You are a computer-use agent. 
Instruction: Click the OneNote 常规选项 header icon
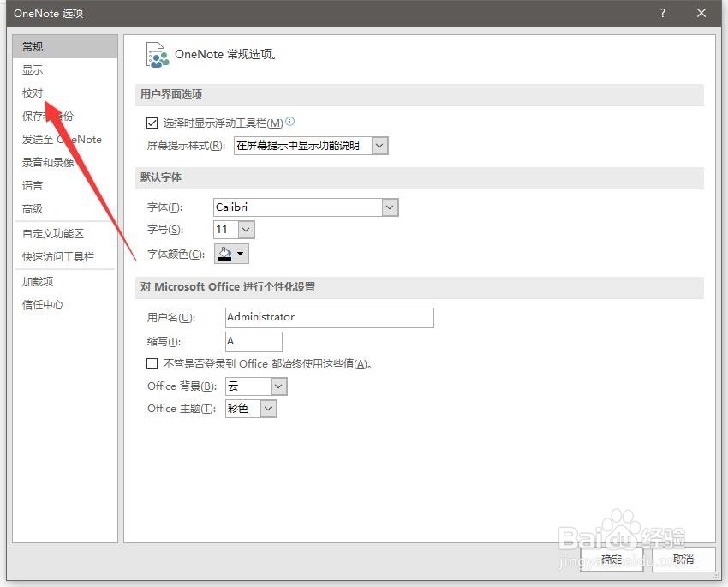point(158,55)
